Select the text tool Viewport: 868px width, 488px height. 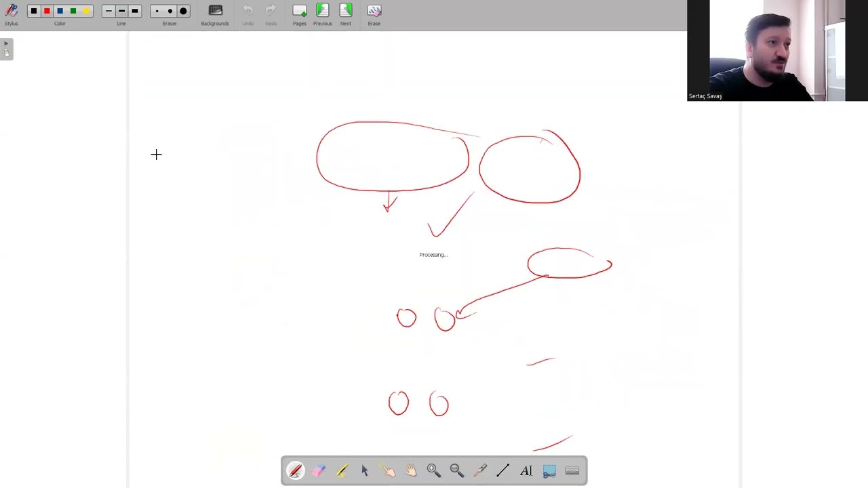point(526,471)
